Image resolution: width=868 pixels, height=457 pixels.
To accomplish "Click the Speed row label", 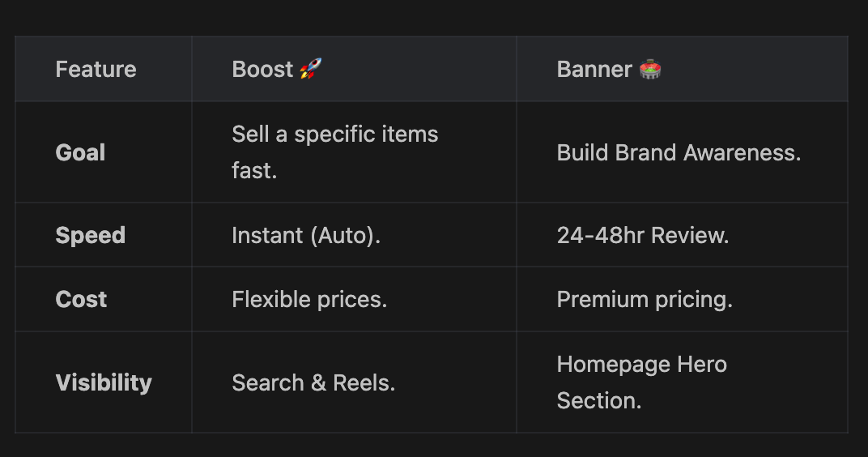I will click(x=90, y=236).
